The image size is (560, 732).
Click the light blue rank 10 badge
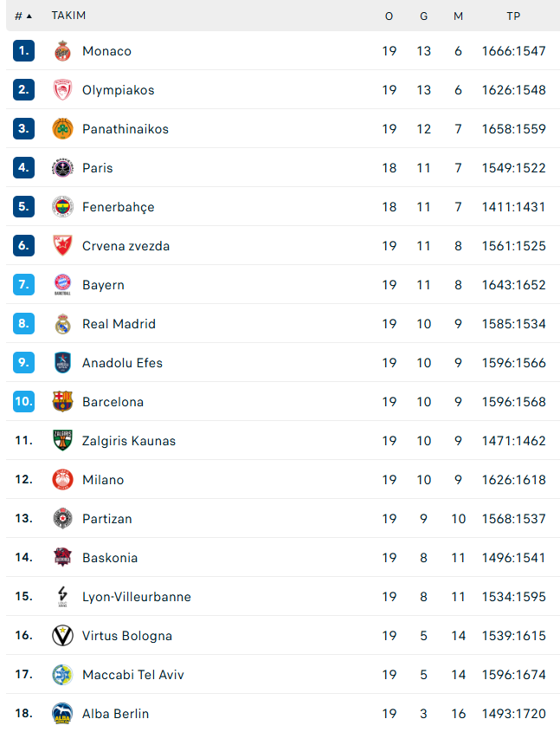click(x=23, y=401)
